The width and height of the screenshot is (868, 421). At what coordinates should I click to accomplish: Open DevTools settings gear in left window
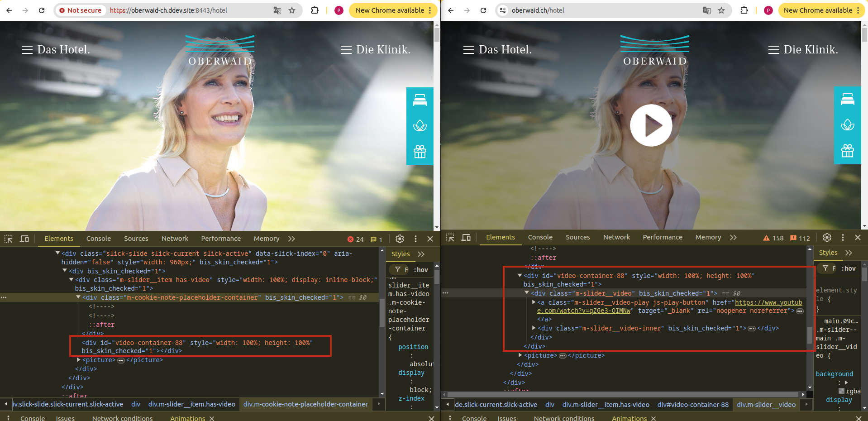(400, 239)
